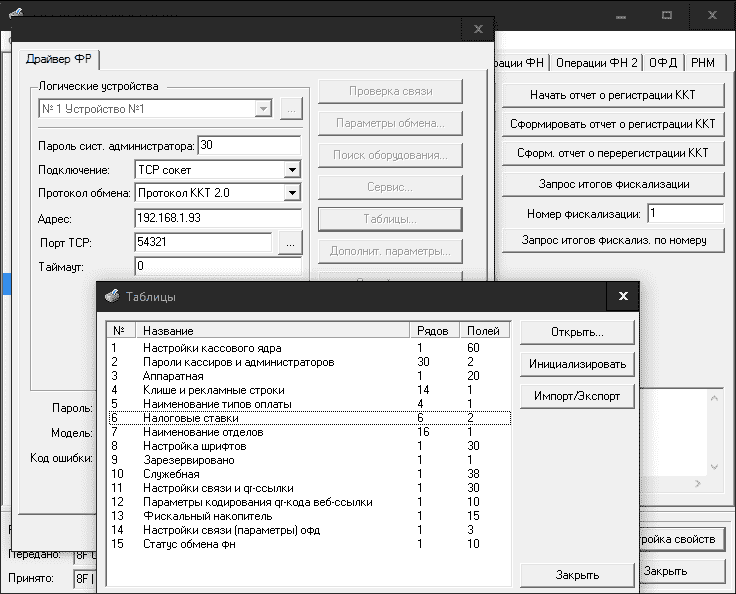The width and height of the screenshot is (736, 594).
Task: Click the scroll right arrow in output box
Action: pos(698,483)
